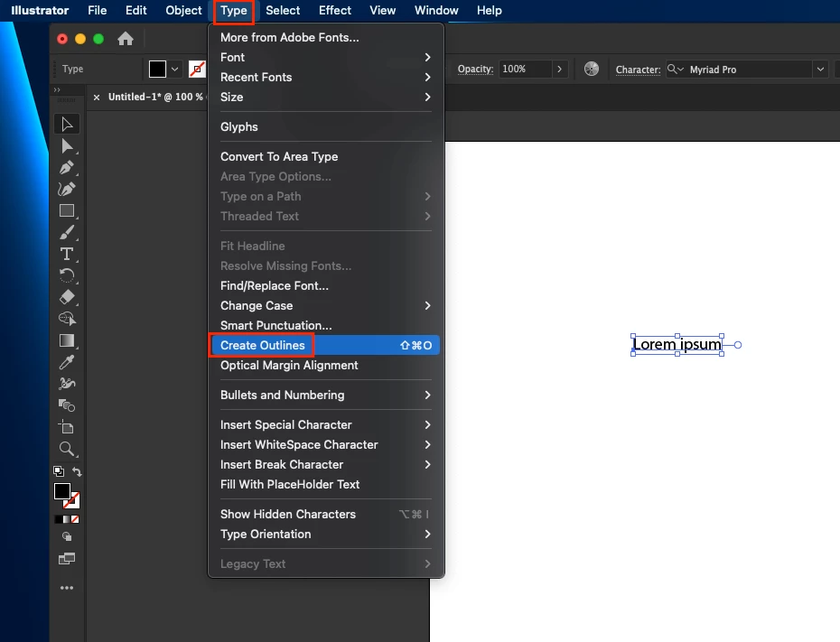Click the Home icon
This screenshot has width=840, height=642.
click(x=126, y=39)
